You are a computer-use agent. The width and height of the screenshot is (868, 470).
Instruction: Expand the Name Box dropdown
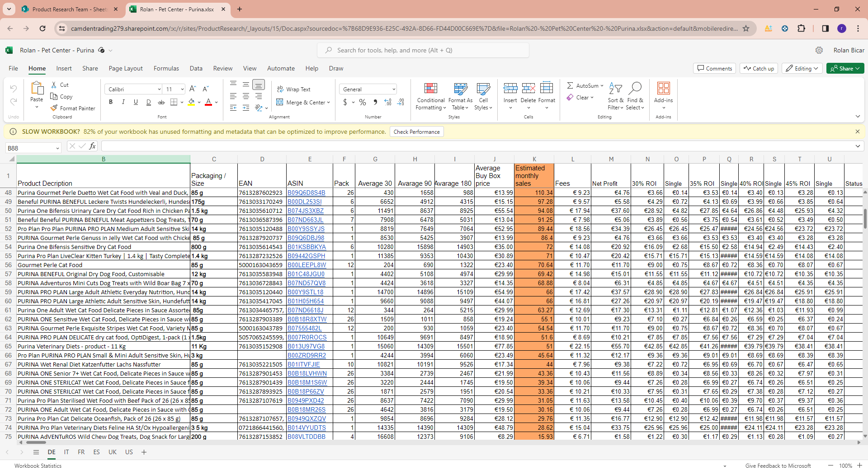coord(57,148)
